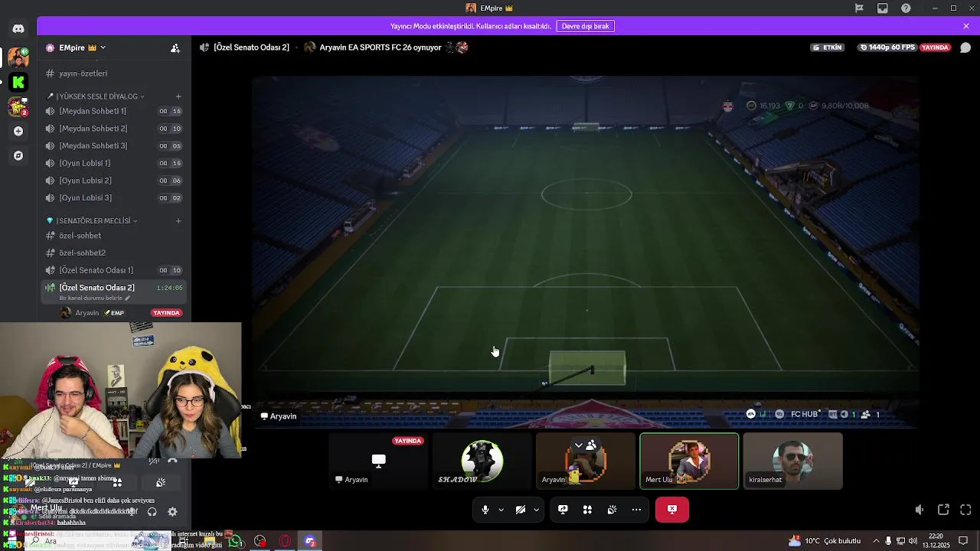Show voice channel chat bubble icon

pos(965,47)
